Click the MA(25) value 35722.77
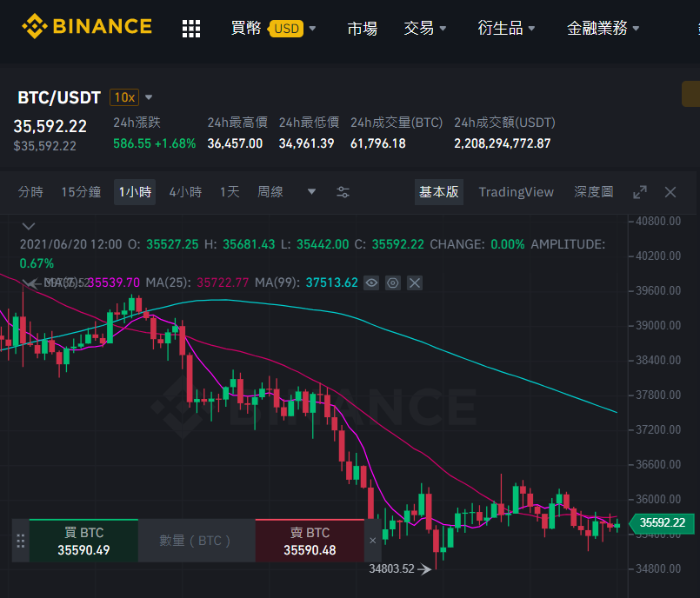Image resolution: width=700 pixels, height=598 pixels. point(223,283)
